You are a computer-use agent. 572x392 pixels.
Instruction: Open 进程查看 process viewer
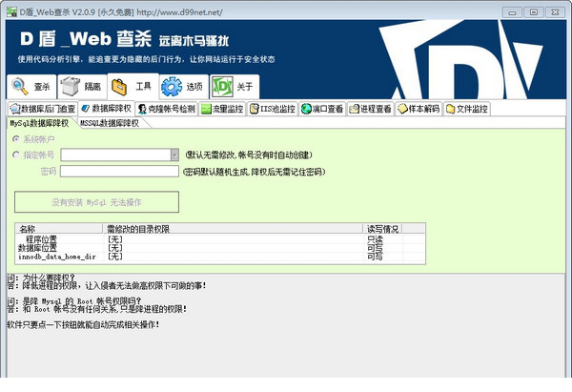click(371, 109)
